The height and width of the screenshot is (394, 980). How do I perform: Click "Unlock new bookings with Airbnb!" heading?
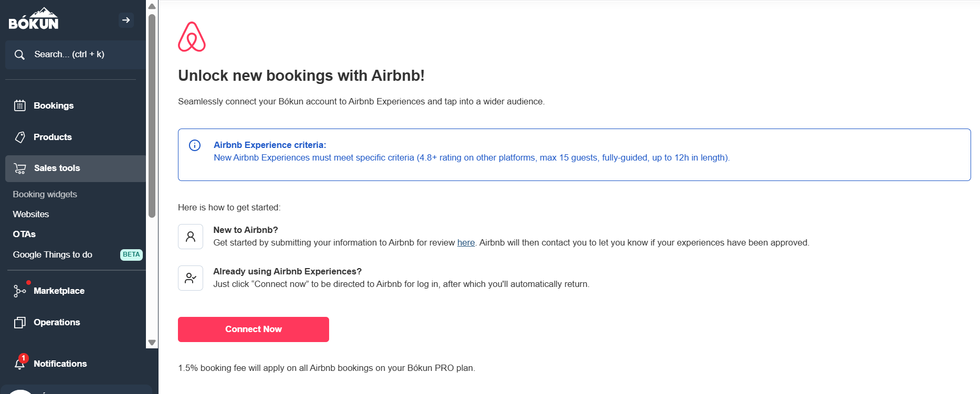301,76
